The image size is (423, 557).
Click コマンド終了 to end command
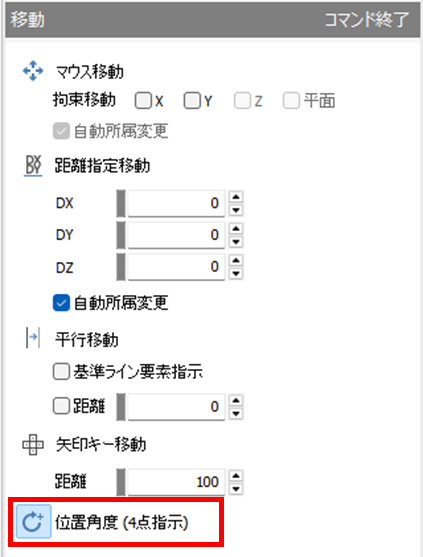[367, 20]
